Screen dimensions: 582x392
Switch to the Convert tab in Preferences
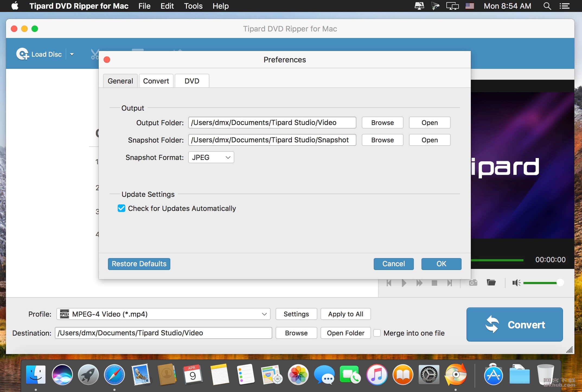point(156,81)
